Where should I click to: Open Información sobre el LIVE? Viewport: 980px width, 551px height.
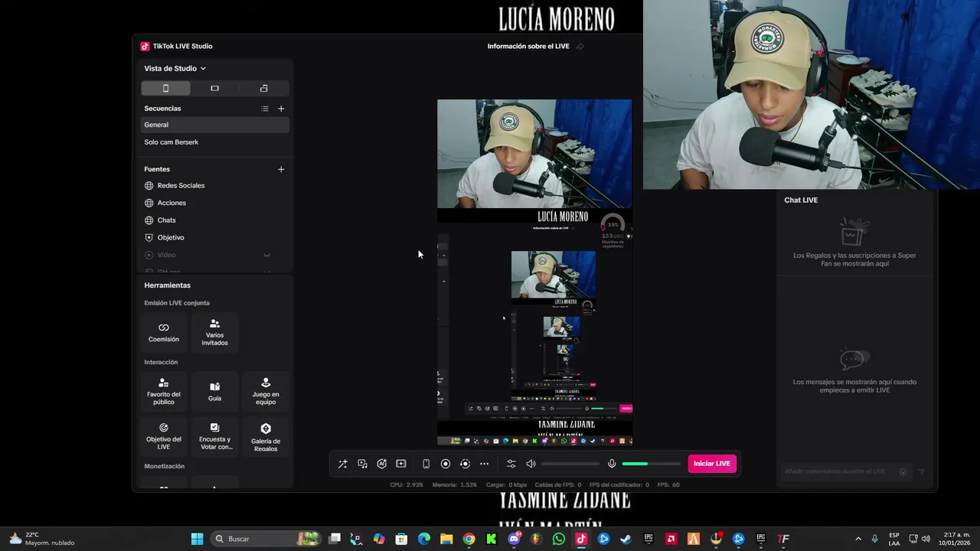coord(528,47)
